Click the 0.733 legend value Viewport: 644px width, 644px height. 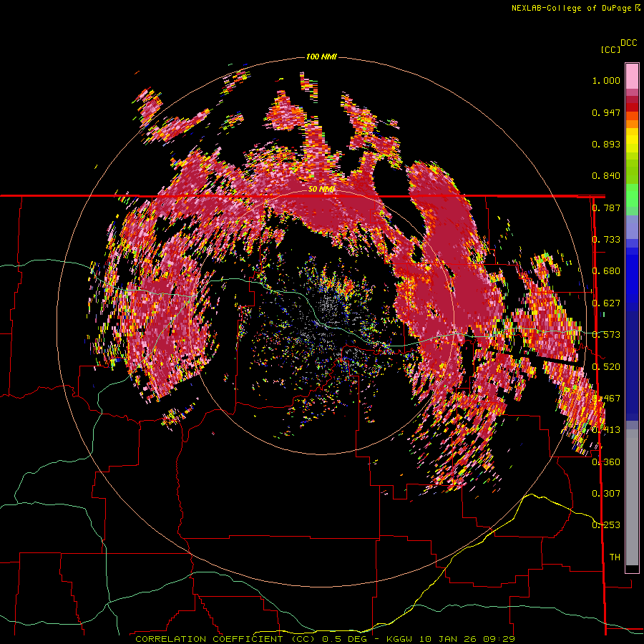click(606, 240)
